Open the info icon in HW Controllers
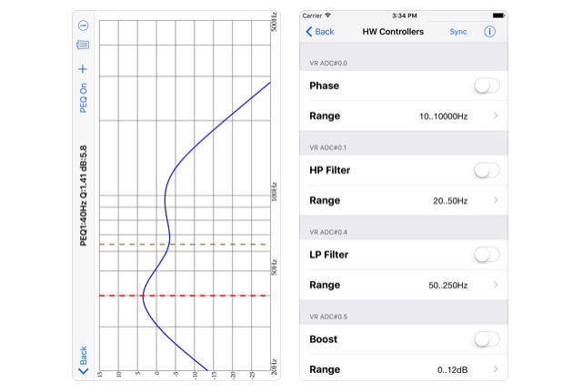582x392 pixels. click(x=489, y=32)
